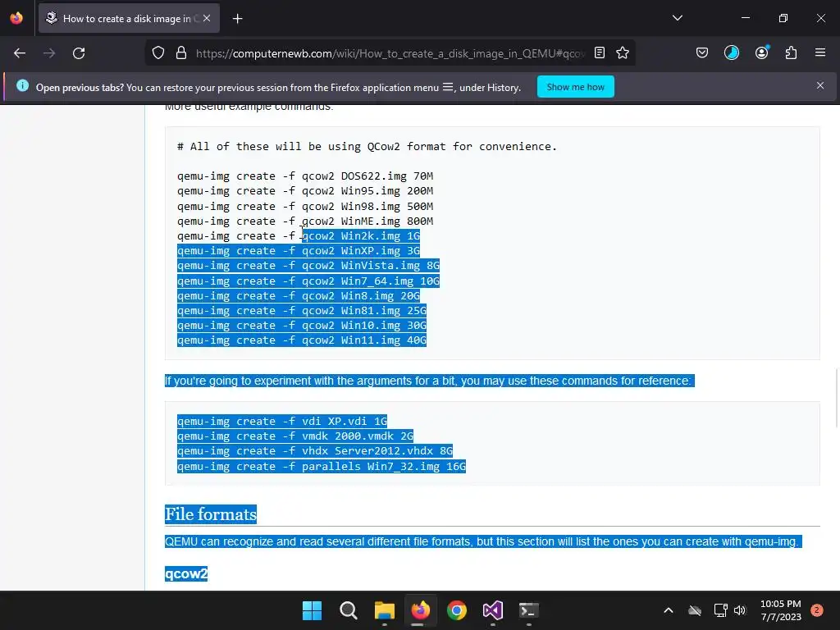Open network settings tray icon
This screenshot has width=840, height=630.
pos(720,610)
